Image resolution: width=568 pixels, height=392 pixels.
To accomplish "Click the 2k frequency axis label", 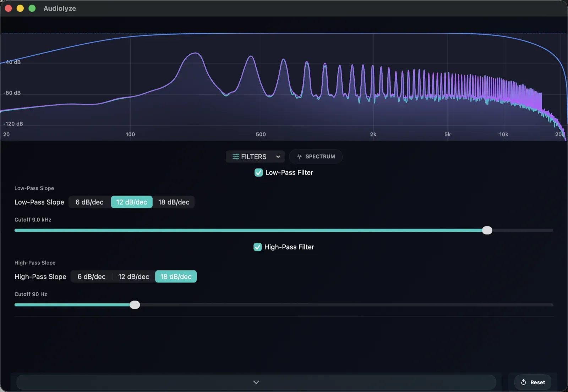I will (x=373, y=134).
